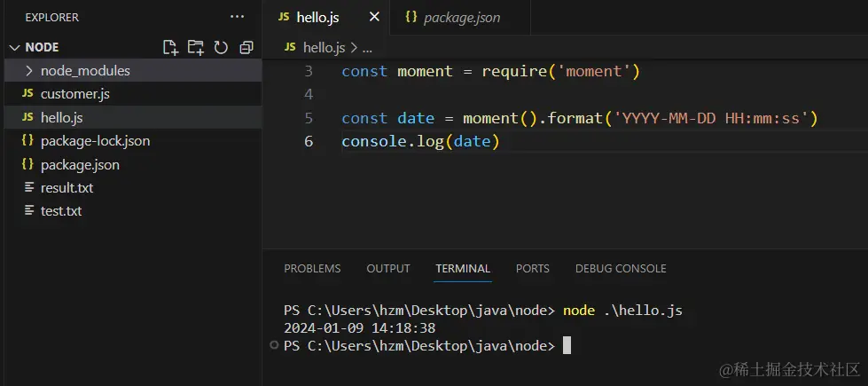Screen dimensions: 868x386
Task: Expand the node_modules folder
Action: (29, 70)
